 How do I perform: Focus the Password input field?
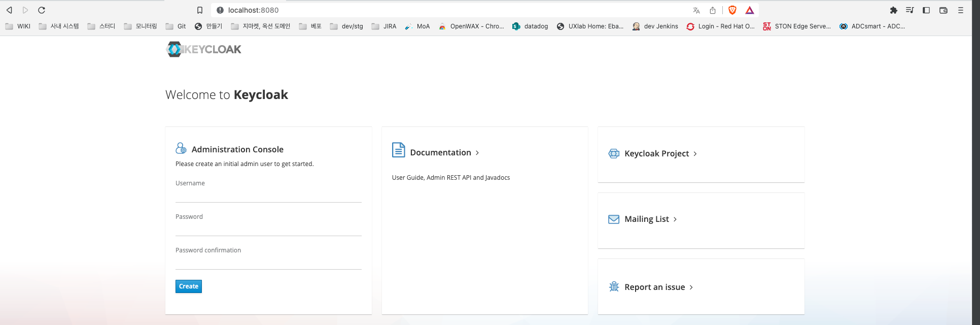(x=268, y=229)
